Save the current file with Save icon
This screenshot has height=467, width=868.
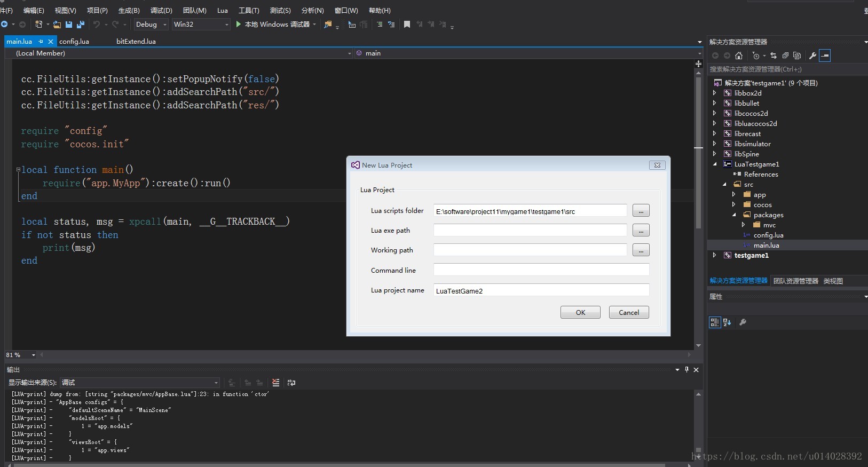tap(69, 25)
